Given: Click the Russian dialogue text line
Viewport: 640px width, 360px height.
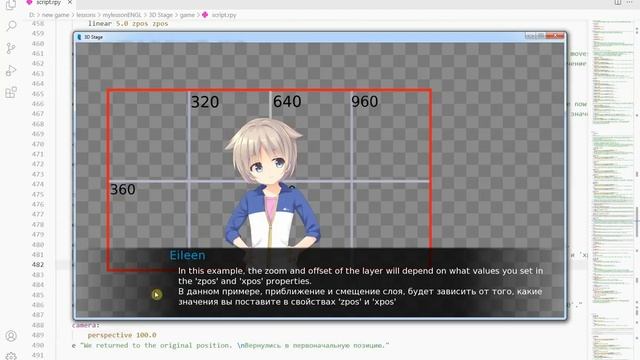Looking at the screenshot, I should [360, 297].
